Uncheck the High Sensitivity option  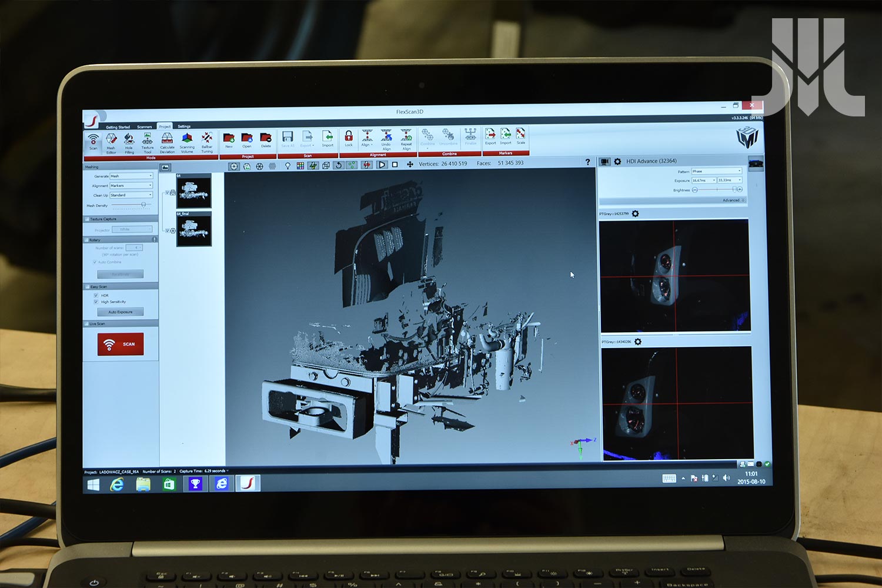click(x=96, y=302)
